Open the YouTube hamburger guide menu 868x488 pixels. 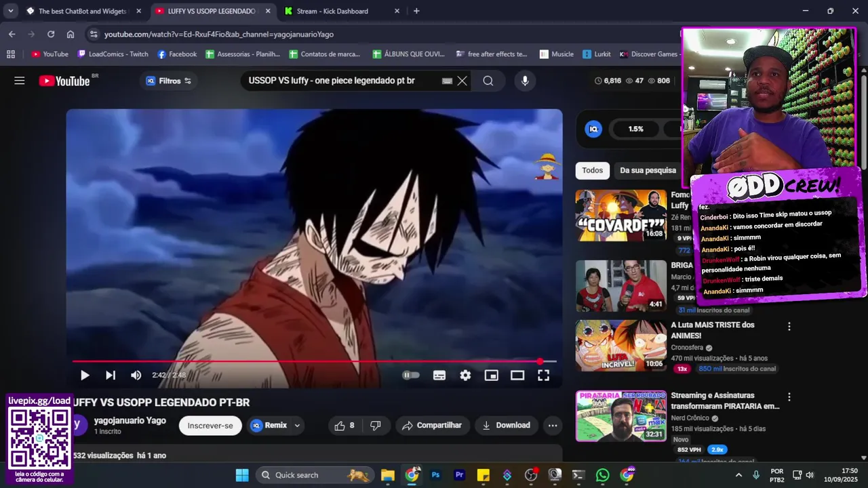pyautogui.click(x=20, y=81)
